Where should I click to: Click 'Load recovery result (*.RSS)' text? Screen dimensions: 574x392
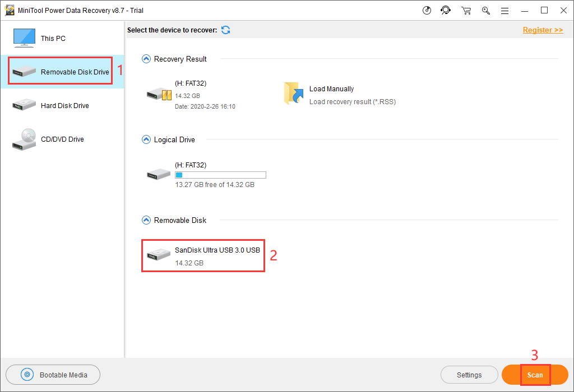click(x=353, y=102)
